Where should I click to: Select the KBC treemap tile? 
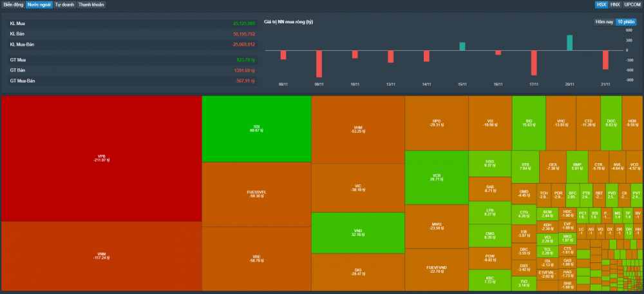(490, 280)
